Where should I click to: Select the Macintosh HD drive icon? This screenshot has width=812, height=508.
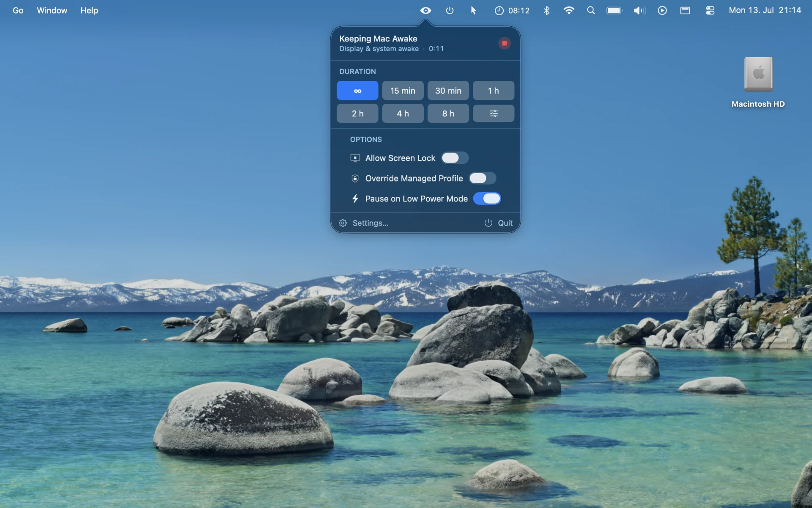tap(758, 75)
